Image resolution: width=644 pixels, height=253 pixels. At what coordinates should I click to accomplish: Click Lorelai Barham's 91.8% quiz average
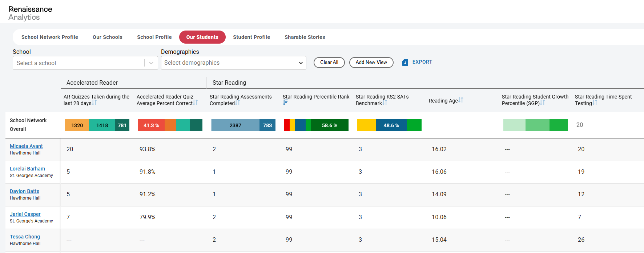pyautogui.click(x=147, y=172)
